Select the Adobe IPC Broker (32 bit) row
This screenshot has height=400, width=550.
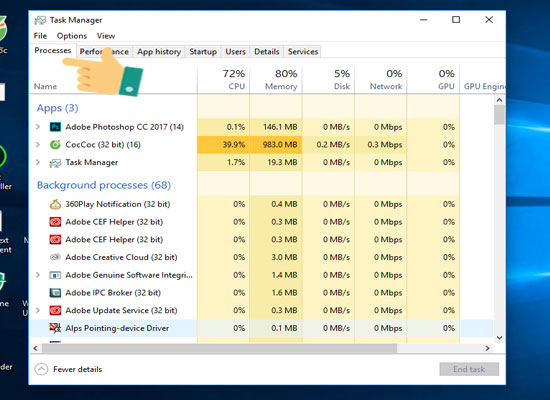[x=261, y=293]
